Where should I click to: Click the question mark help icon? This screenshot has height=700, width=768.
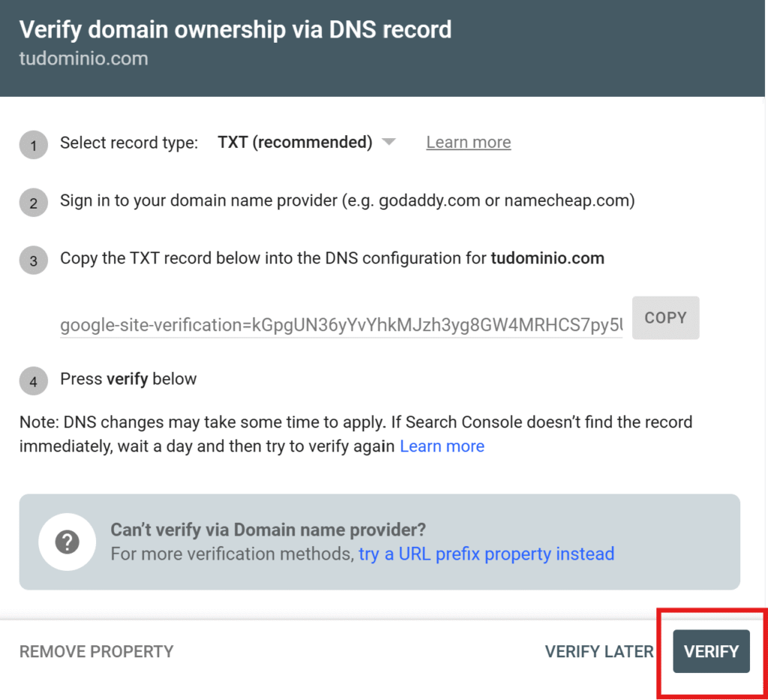click(x=67, y=542)
